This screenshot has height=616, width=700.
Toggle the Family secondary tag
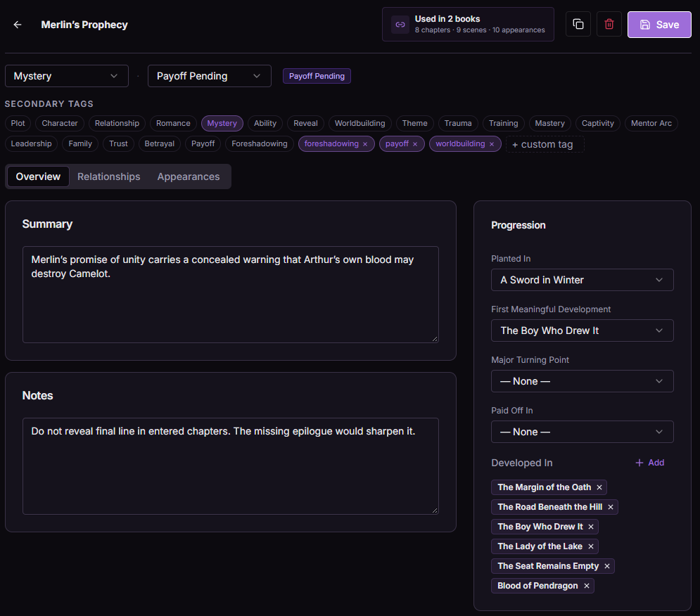pos(80,143)
